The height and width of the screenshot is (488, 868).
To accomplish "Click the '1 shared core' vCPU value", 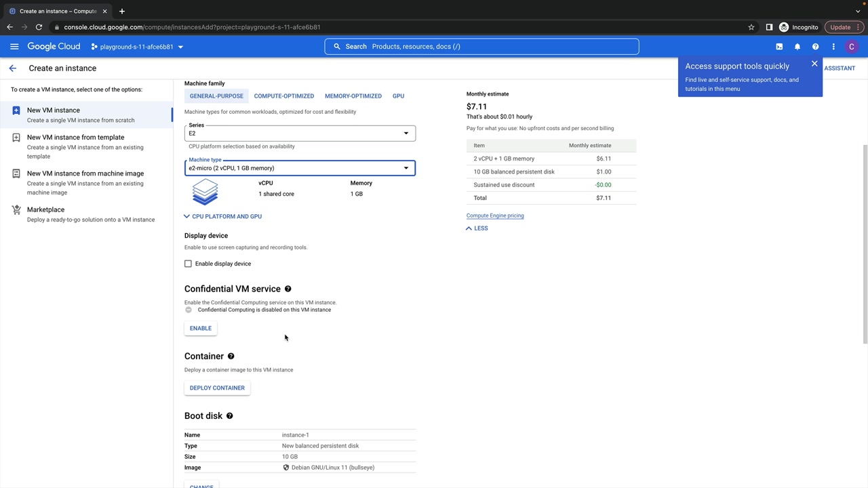I will tap(276, 194).
